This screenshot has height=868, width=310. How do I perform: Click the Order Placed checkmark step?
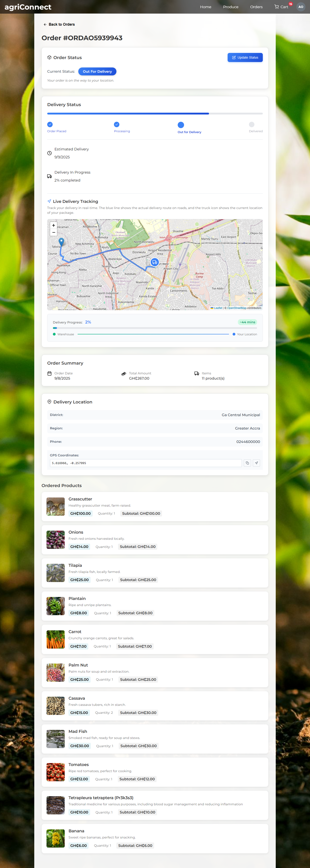coord(50,124)
